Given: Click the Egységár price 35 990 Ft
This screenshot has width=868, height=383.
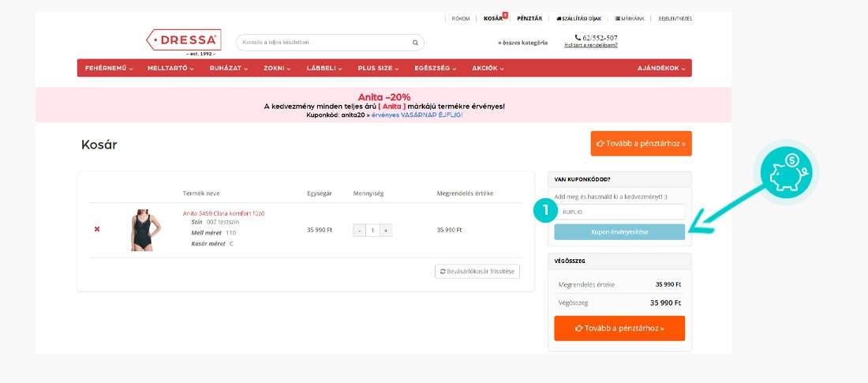Looking at the screenshot, I should coord(320,230).
